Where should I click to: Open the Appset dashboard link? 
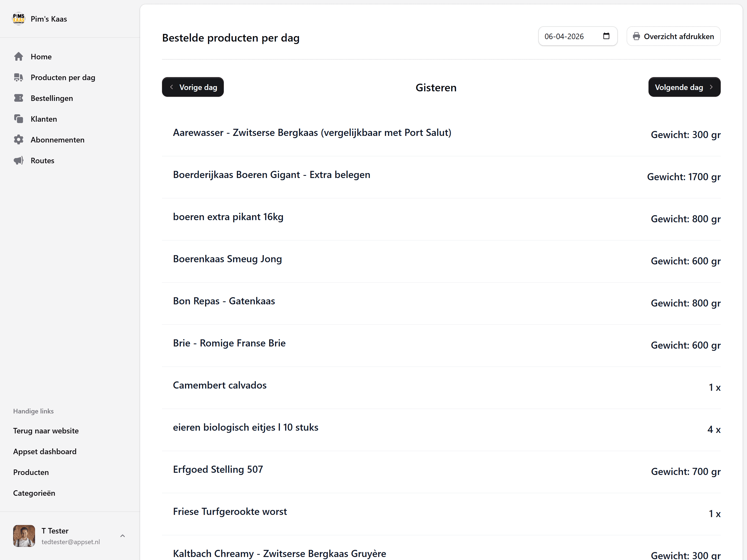pyautogui.click(x=45, y=451)
